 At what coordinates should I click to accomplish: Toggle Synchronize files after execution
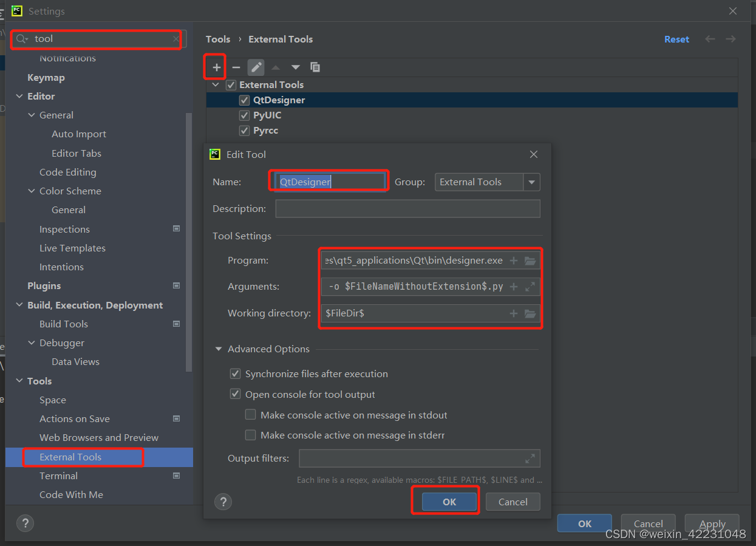(235, 374)
